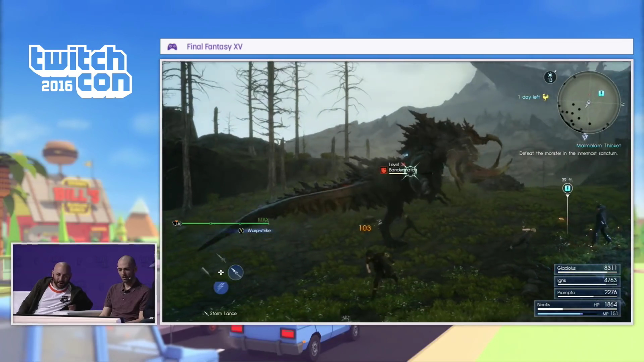The width and height of the screenshot is (644, 362).
Task: Click the 'Warp-strike' prompt
Action: (259, 231)
